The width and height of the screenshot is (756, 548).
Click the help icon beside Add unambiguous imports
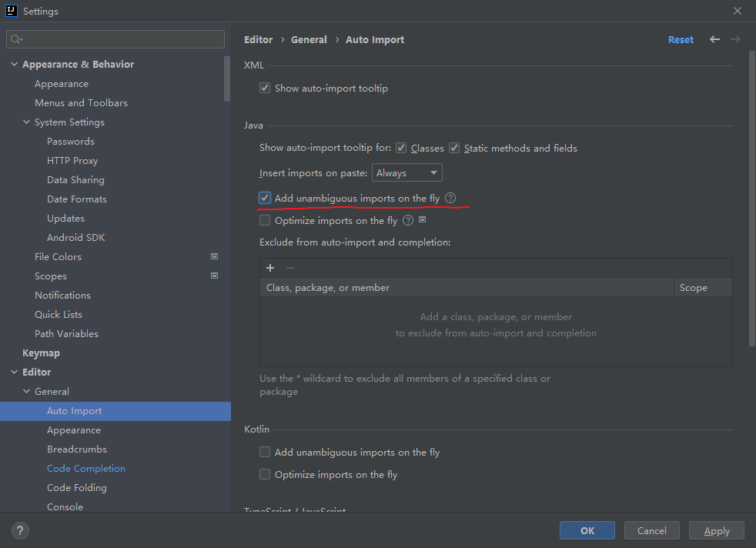click(x=450, y=199)
